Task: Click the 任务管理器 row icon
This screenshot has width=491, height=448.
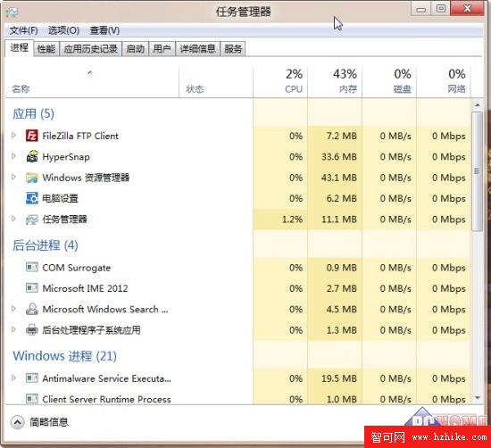Action: (31, 220)
